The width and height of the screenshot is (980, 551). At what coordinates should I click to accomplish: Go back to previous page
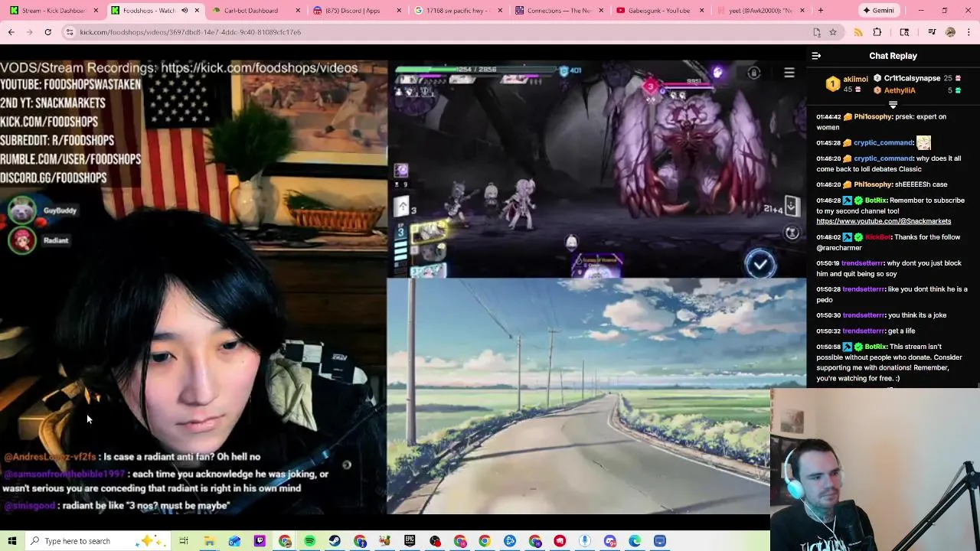pos(11,32)
